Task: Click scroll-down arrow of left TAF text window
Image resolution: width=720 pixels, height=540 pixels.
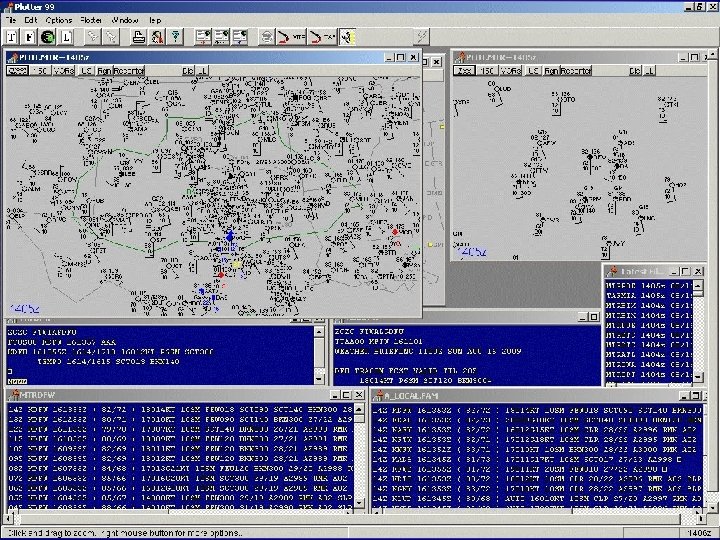Action: pos(319,379)
